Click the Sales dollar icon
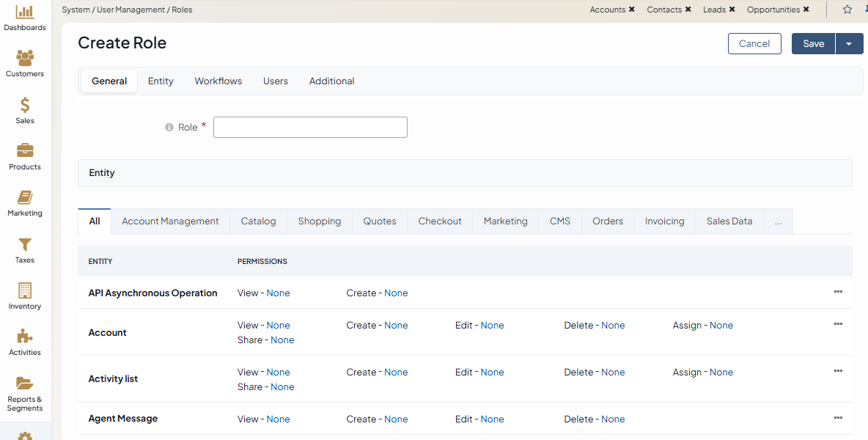 [25, 106]
